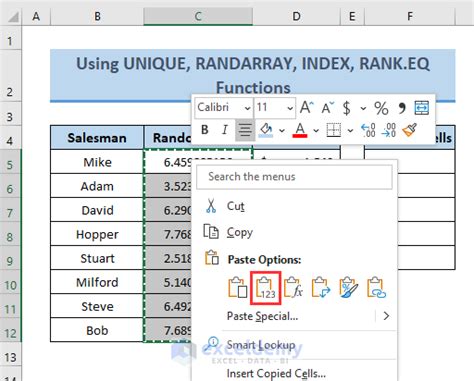Expand the Paste Special submenu arrow

tap(386, 316)
